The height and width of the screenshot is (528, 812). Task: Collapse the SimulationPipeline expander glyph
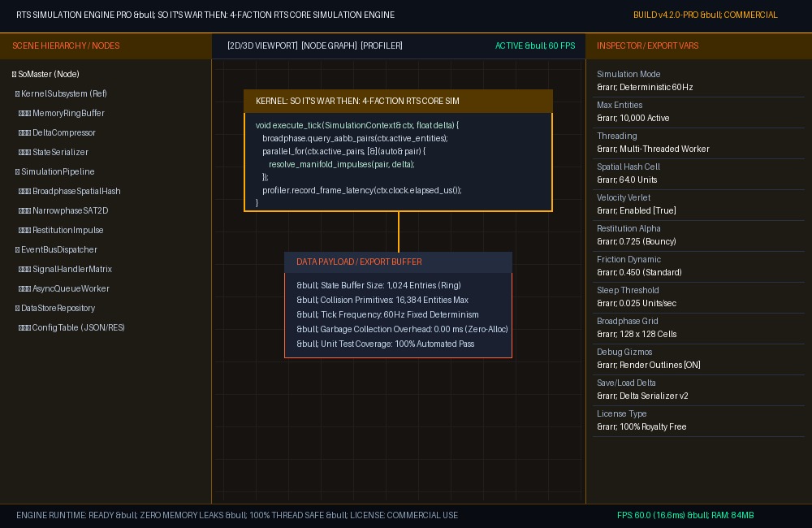coord(18,171)
